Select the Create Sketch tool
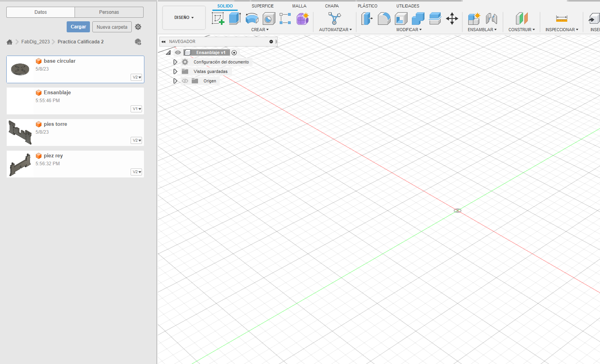 (x=218, y=18)
